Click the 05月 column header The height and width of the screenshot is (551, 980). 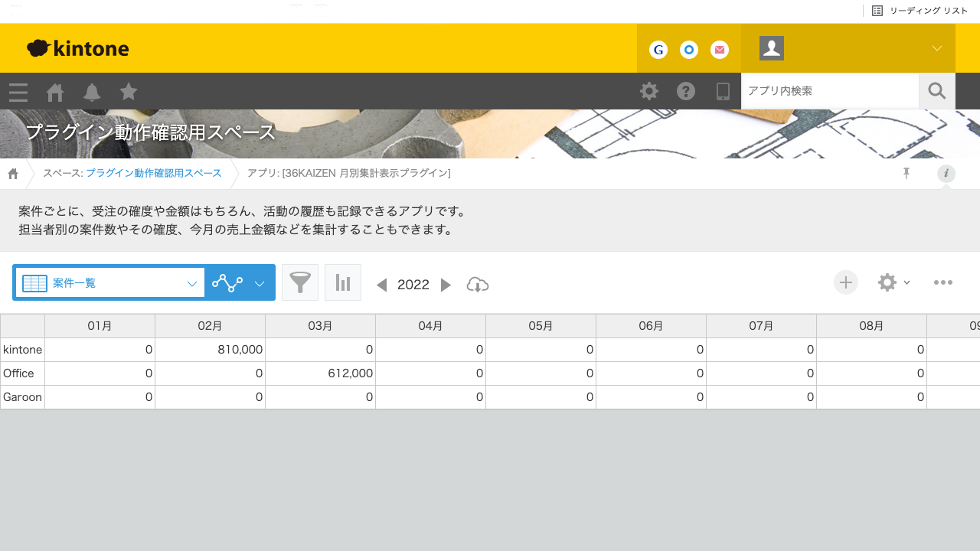[541, 326]
